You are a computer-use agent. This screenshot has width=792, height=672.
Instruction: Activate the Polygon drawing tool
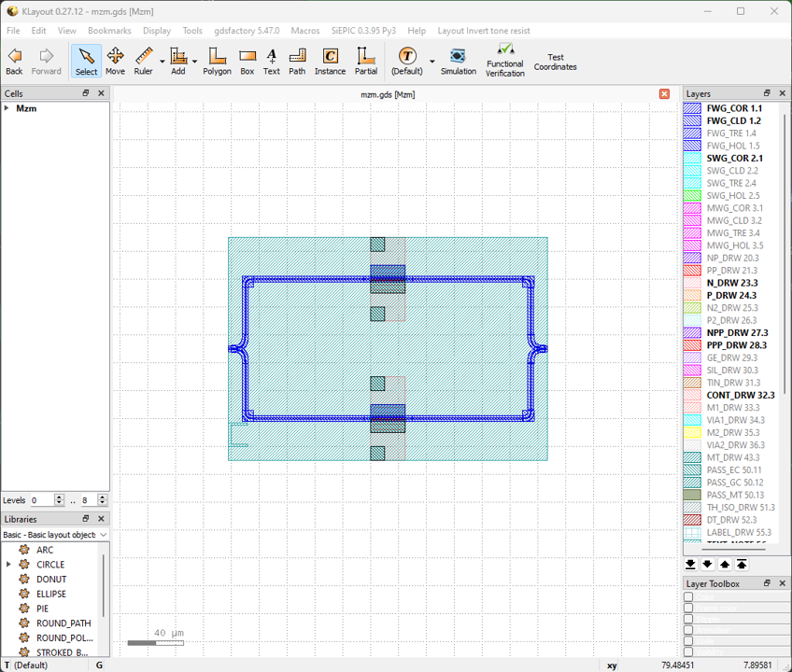click(217, 61)
